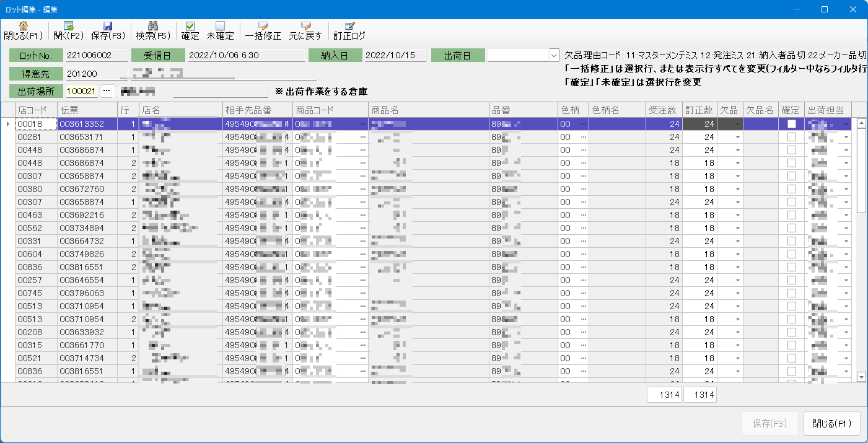Screen dimensions: 868x443
Task: Save using the 保存(F3) floppy disk icon
Action: (108, 27)
